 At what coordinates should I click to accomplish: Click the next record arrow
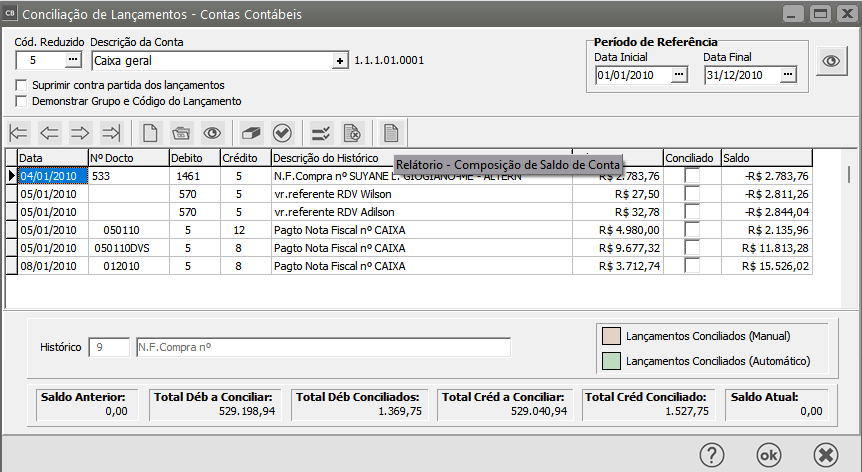pos(81,132)
